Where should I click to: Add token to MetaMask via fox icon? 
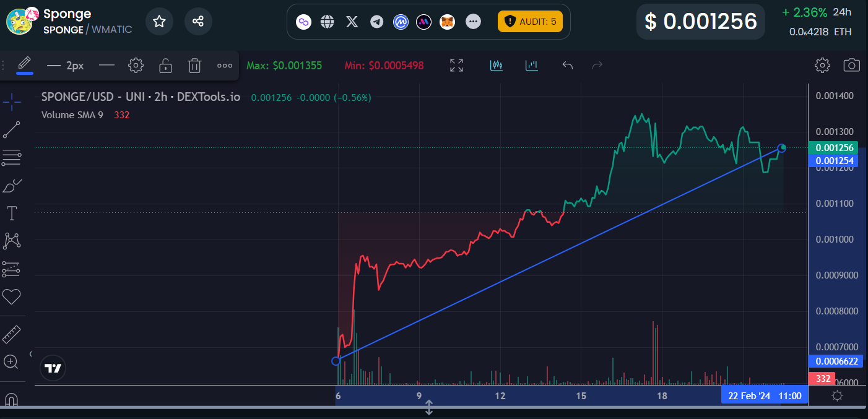[x=447, y=22]
